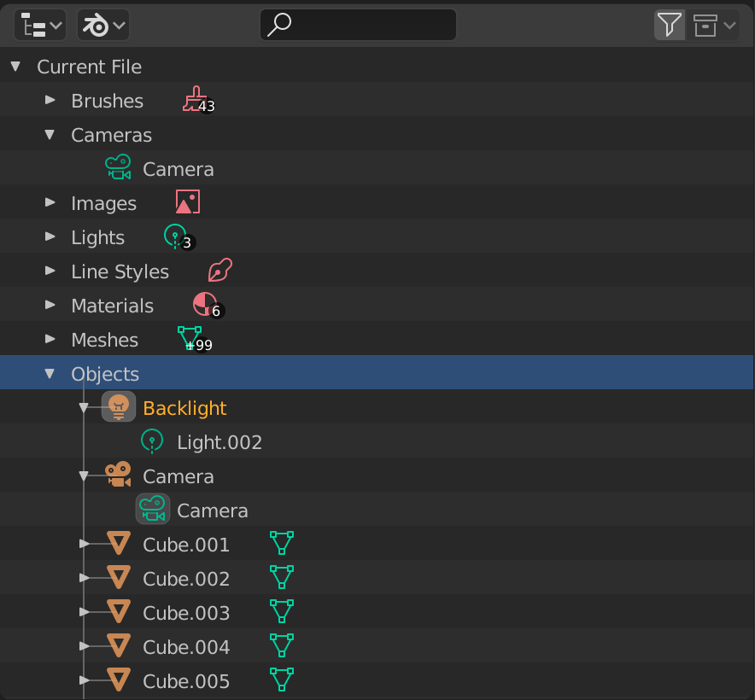Select the Cube.001 object name
This screenshot has width=755, height=700.
point(186,545)
